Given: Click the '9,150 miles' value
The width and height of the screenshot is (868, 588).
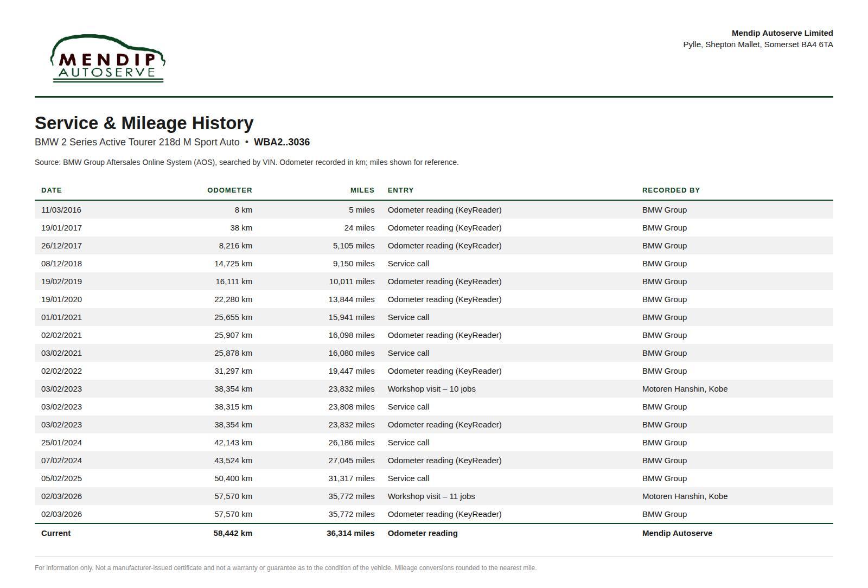Looking at the screenshot, I should [354, 264].
